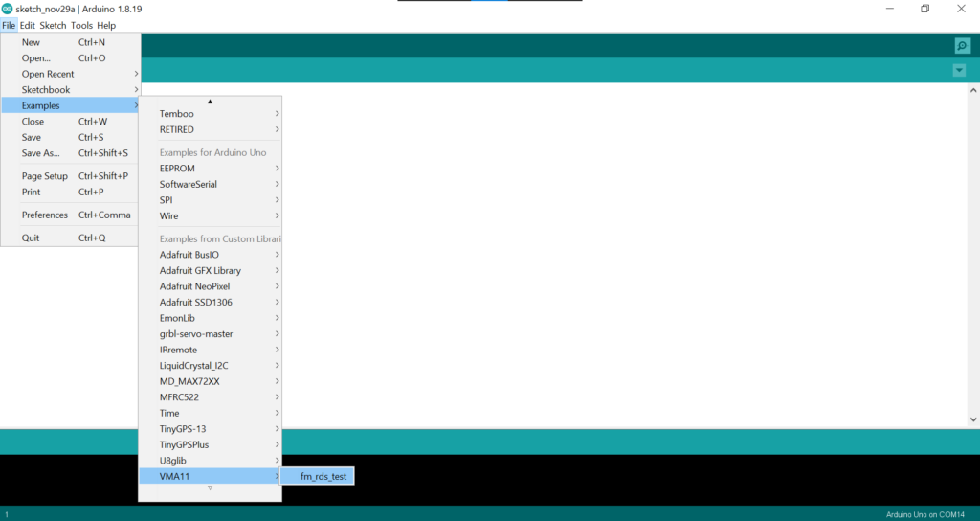
Task: Choose Save As... in the File menu
Action: [x=40, y=153]
